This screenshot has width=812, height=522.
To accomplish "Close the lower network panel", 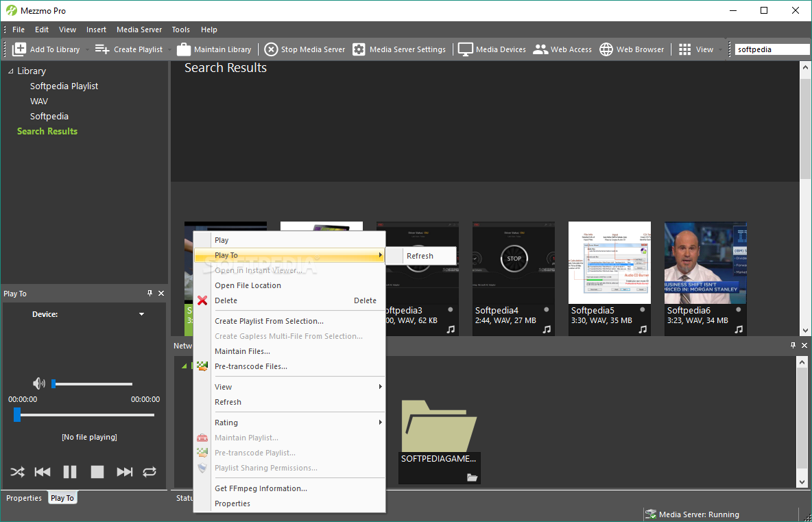I will 804,345.
